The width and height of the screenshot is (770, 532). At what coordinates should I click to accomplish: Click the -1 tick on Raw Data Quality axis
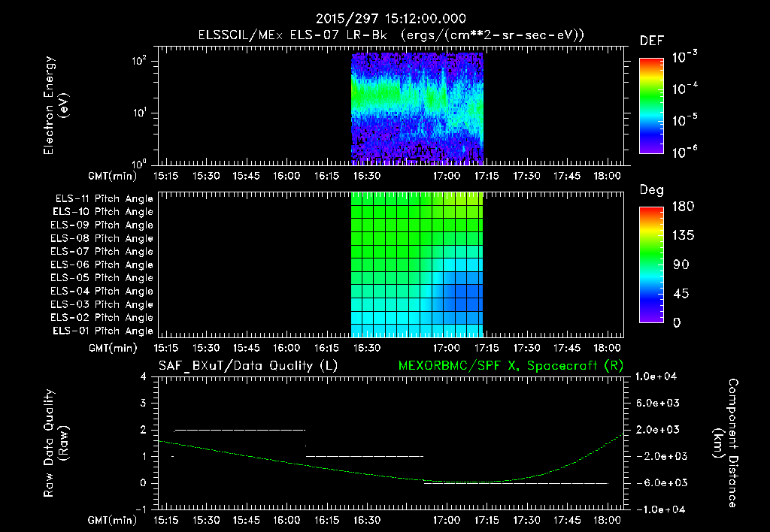pyautogui.click(x=141, y=509)
